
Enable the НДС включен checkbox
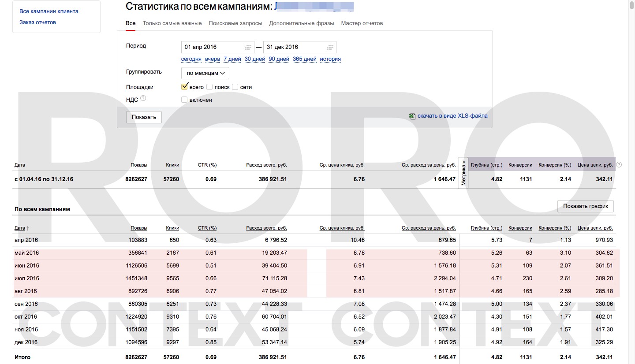click(184, 100)
